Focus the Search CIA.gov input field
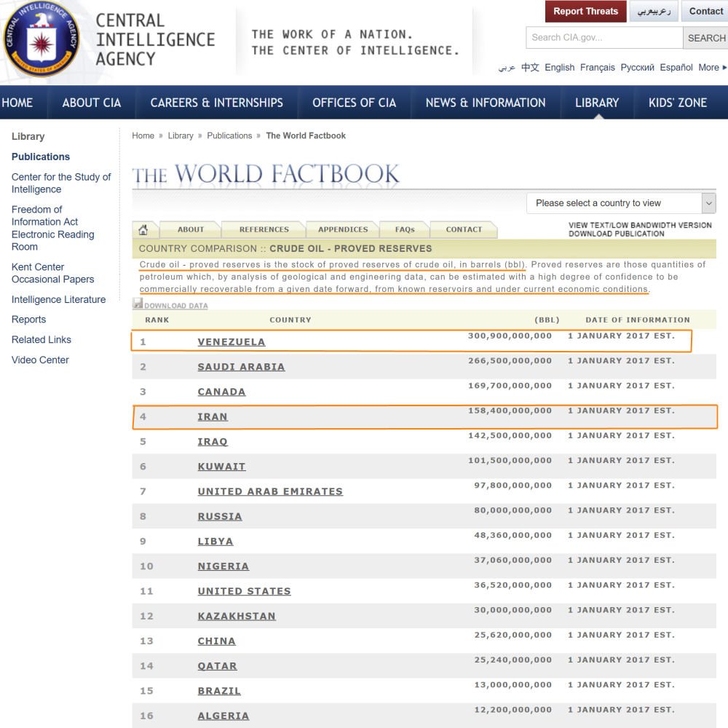Screen dimensions: 728x728 click(604, 38)
